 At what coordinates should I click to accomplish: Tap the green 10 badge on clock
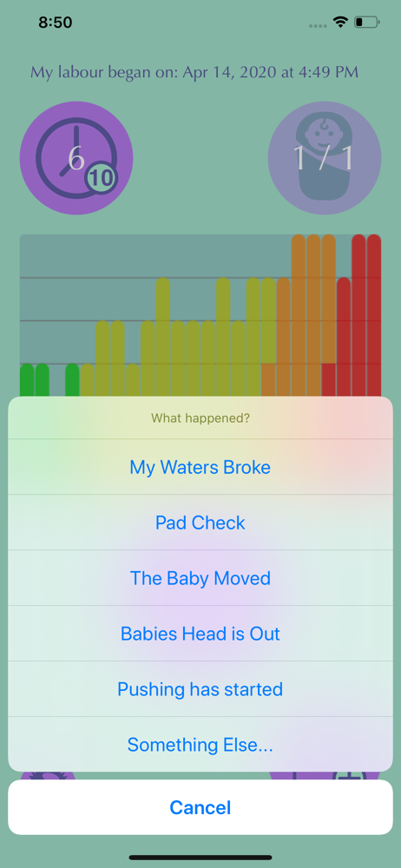pyautogui.click(x=102, y=178)
